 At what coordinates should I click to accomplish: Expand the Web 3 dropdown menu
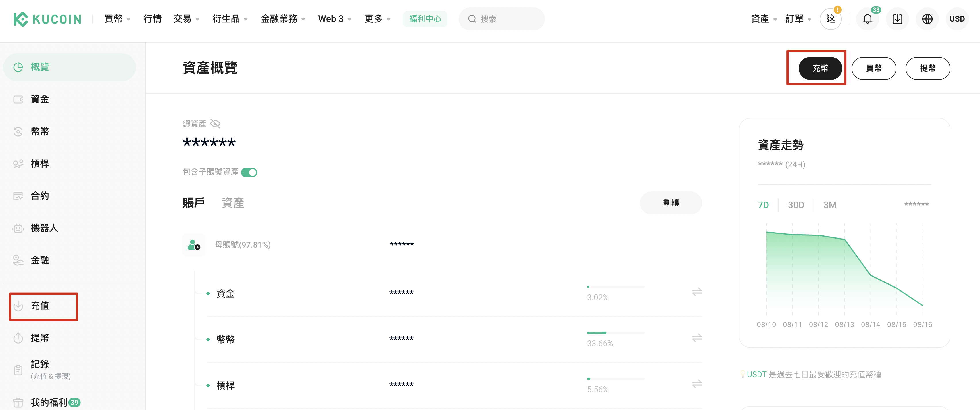click(335, 19)
